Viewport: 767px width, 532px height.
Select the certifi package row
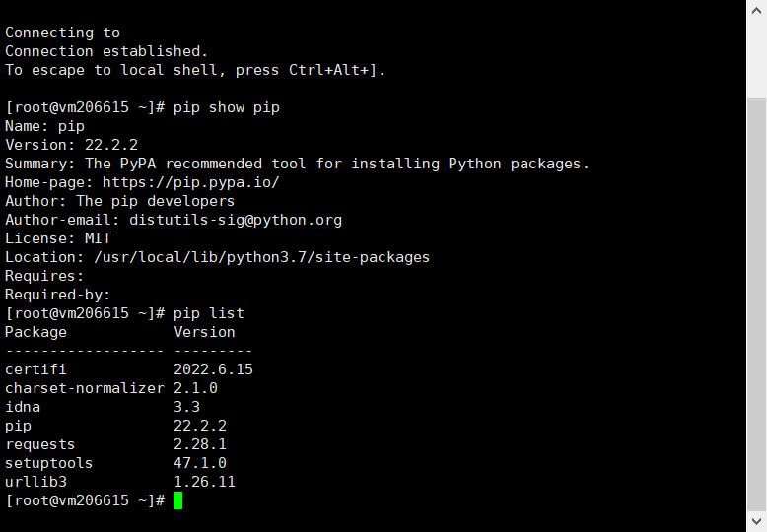[129, 369]
